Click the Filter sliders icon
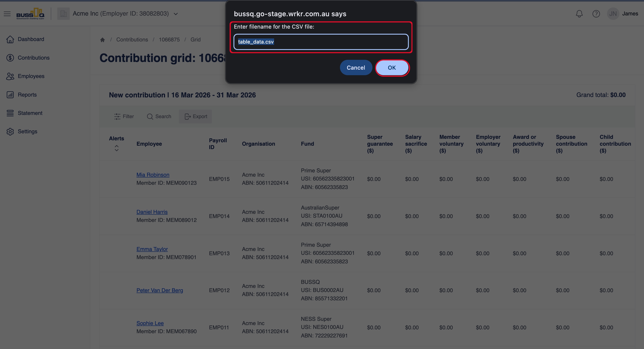 click(117, 116)
